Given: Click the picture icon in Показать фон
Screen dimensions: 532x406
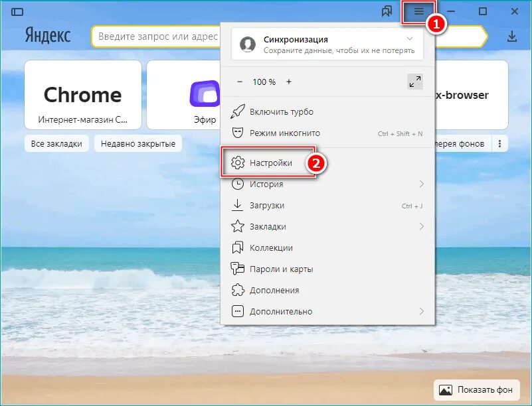Looking at the screenshot, I should pyautogui.click(x=446, y=390).
